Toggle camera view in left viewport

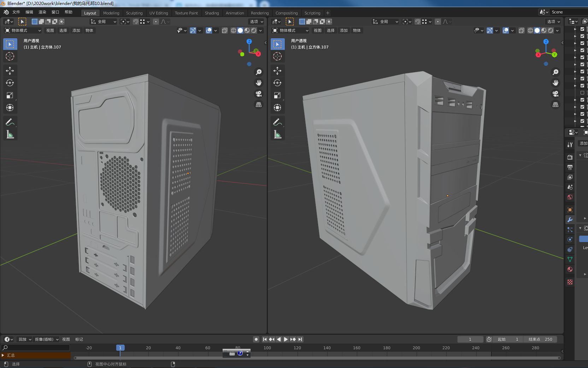(x=259, y=94)
